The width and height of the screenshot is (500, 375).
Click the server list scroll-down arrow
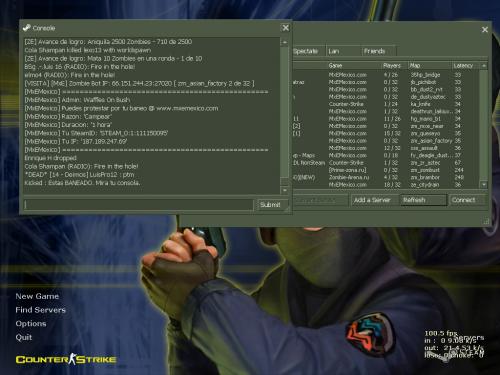click(x=484, y=184)
